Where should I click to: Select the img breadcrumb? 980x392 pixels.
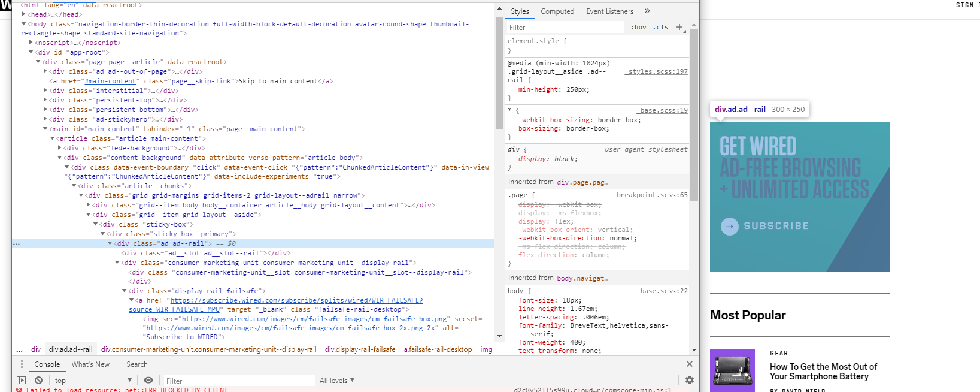click(486, 349)
